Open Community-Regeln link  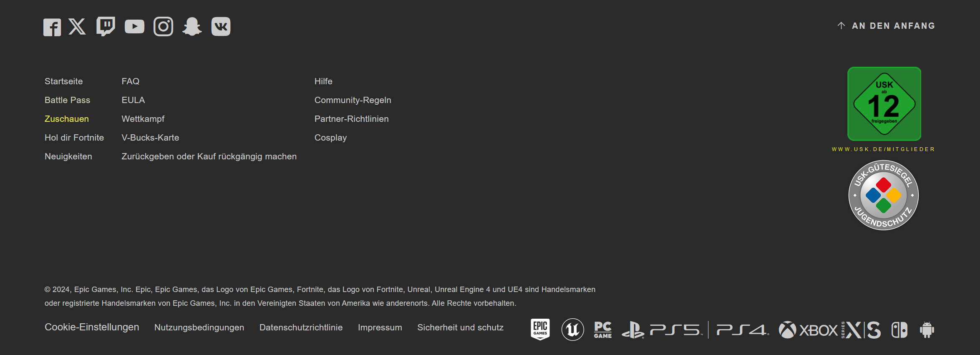pyautogui.click(x=353, y=100)
